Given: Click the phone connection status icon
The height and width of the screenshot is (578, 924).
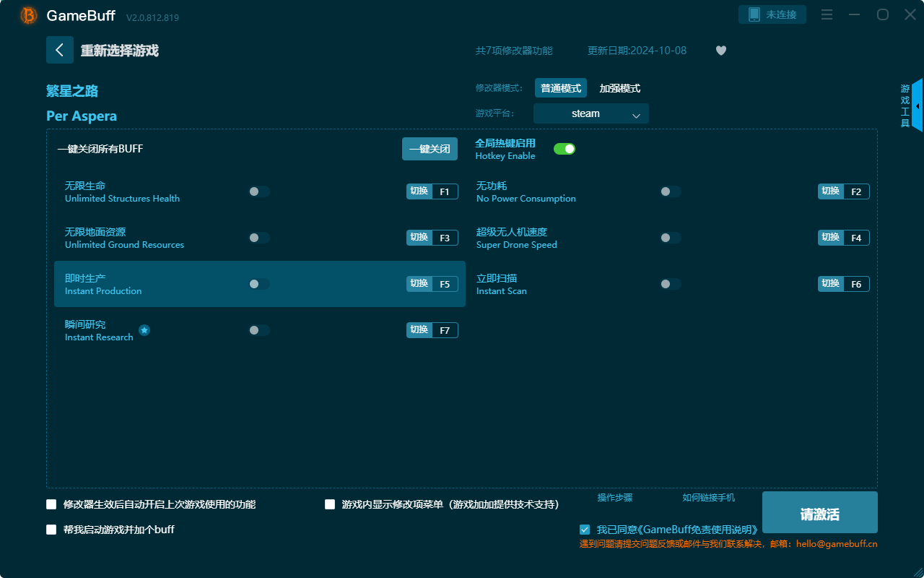Looking at the screenshot, I should click(754, 14).
